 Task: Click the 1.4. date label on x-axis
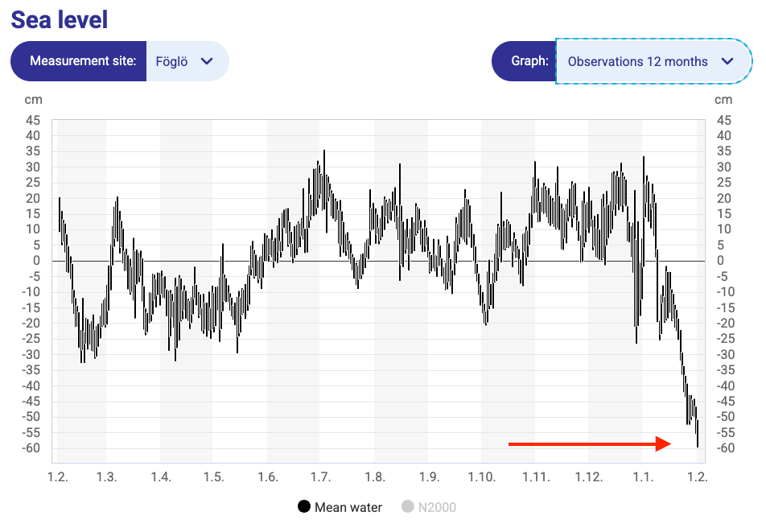[x=160, y=477]
